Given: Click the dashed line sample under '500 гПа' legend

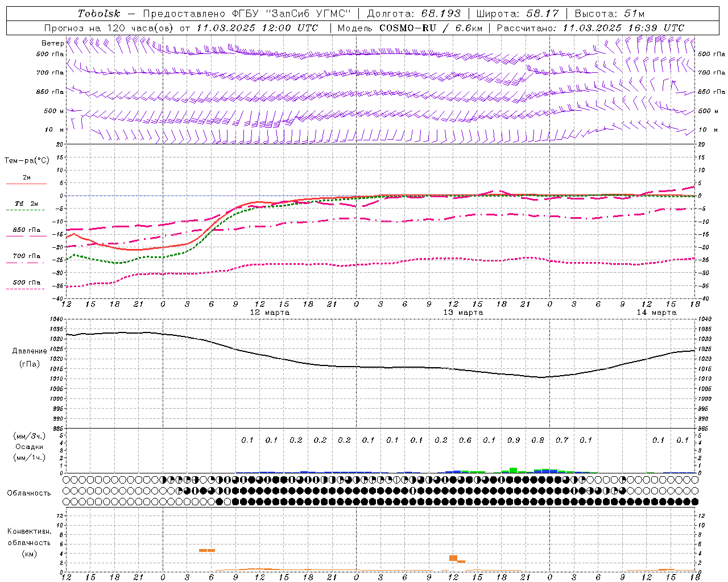Looking at the screenshot, I should pyautogui.click(x=26, y=289).
